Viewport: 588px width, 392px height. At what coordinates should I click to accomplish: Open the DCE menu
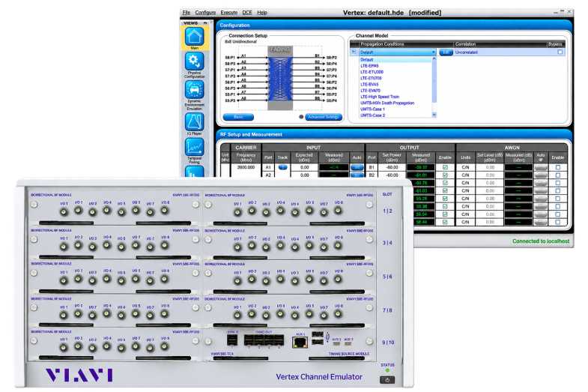[247, 13]
